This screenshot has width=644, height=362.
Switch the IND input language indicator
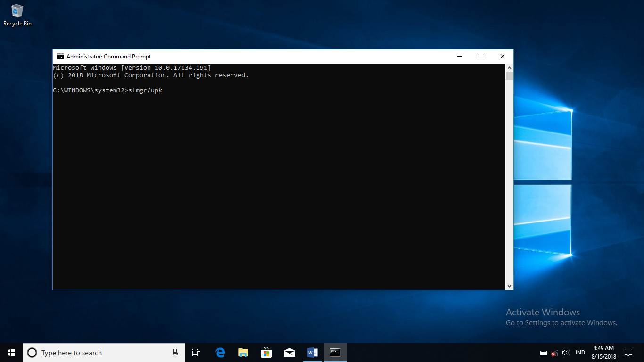pos(580,353)
